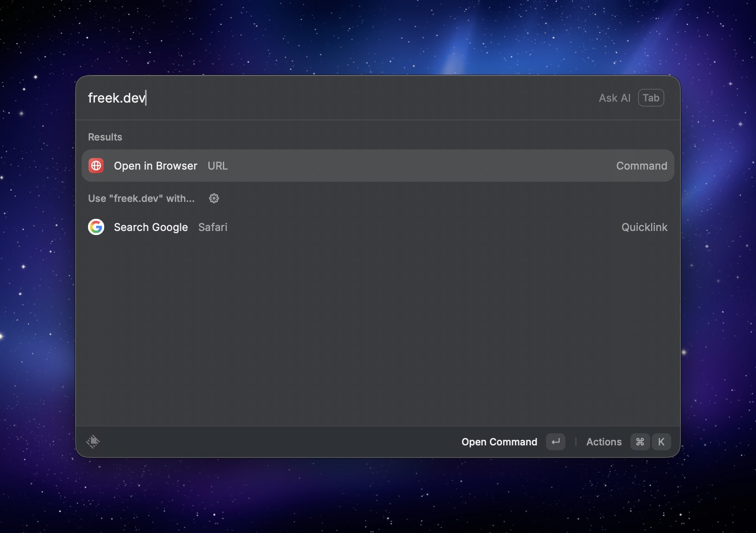
Task: Click the Raycast logo in the bottom bar
Action: [x=93, y=442]
